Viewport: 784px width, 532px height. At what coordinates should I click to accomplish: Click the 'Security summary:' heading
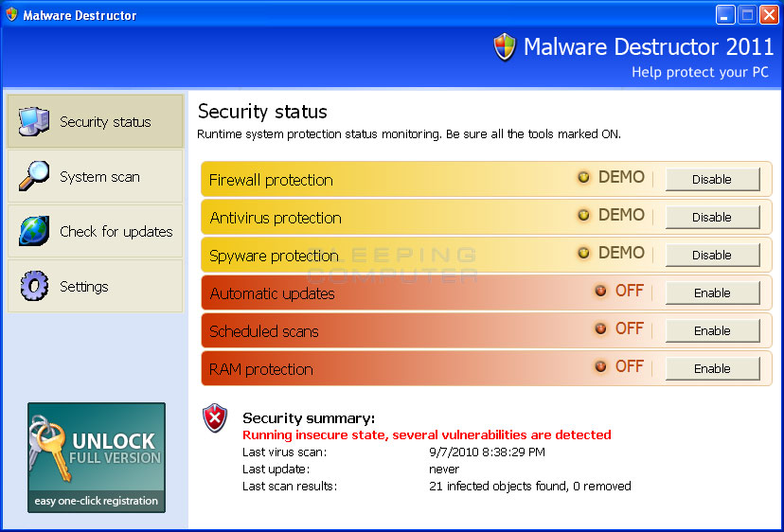click(309, 418)
